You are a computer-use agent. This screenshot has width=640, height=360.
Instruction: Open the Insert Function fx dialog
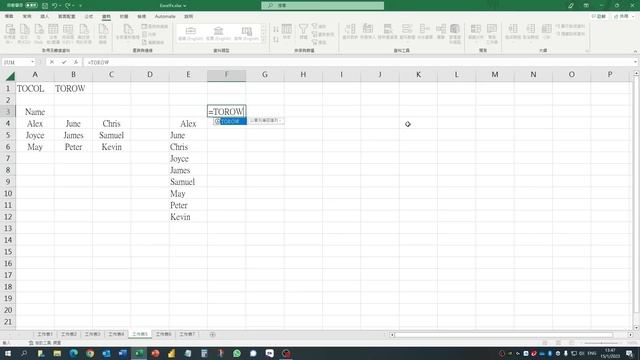point(76,62)
